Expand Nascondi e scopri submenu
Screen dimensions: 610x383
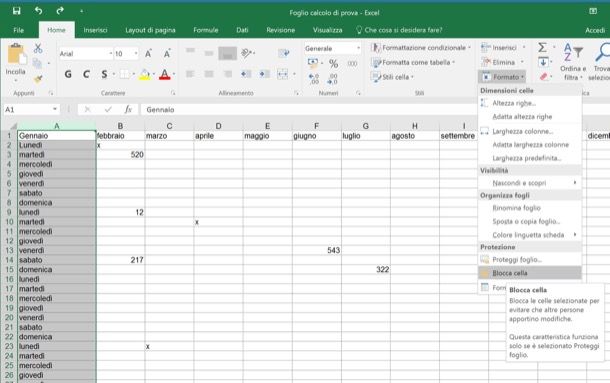pos(530,183)
